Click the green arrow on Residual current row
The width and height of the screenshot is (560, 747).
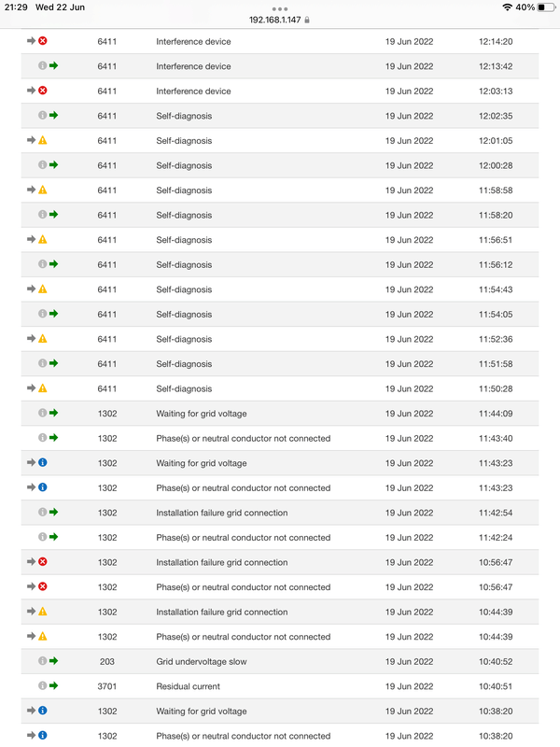[53, 685]
